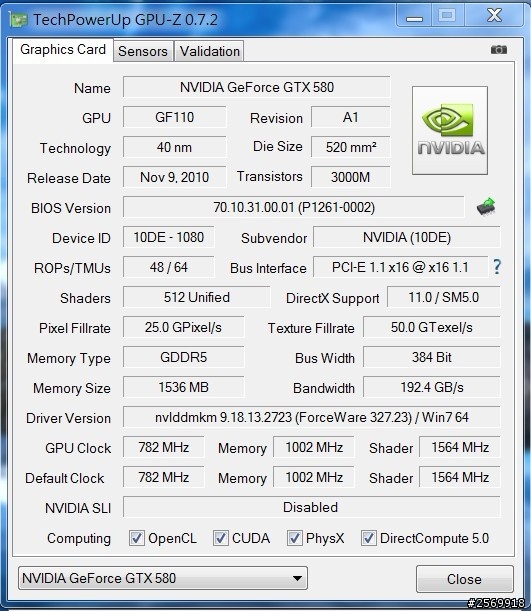
Task: Click the camera screenshot icon
Action: point(499,49)
